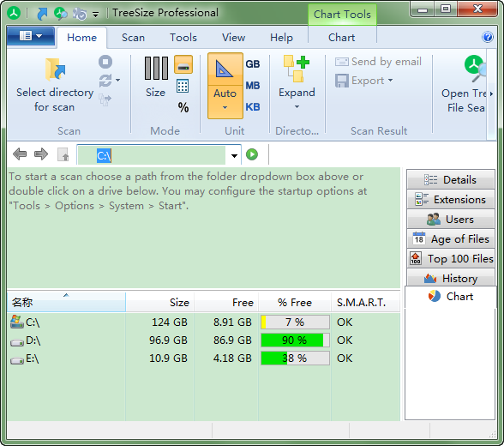Click the Chart Tools contextual tab header
This screenshot has height=446, width=504.
point(342,15)
